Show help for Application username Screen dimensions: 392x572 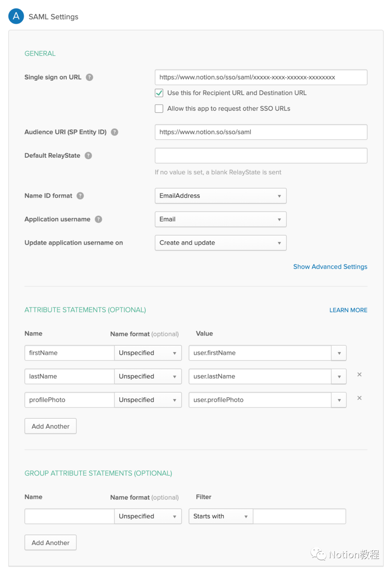tap(98, 219)
